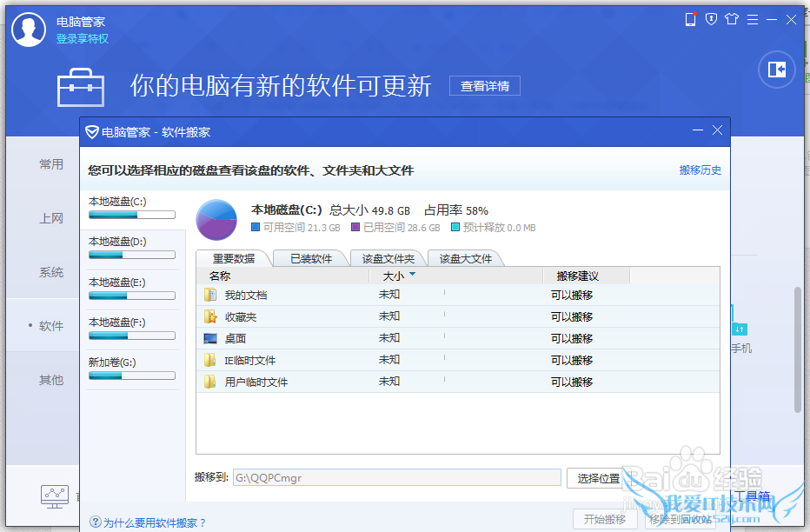The image size is (810, 532).
Task: Click the toolbox briefcase icon
Action: [80, 87]
